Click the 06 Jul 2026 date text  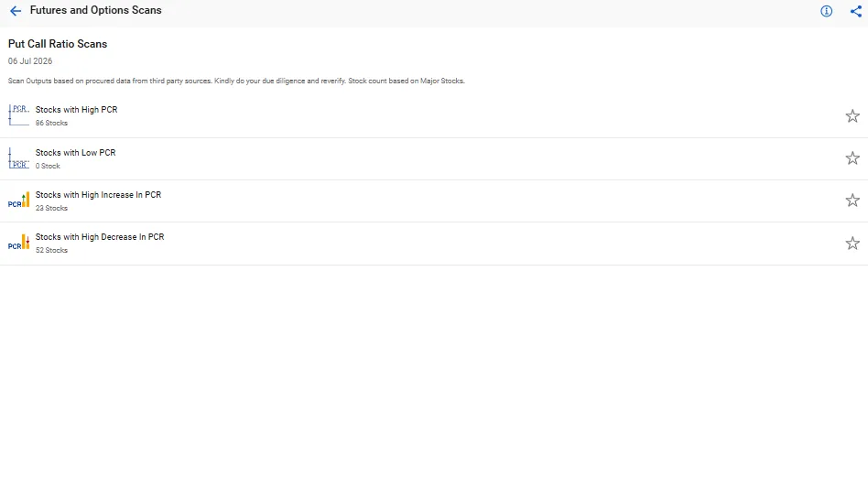[30, 60]
